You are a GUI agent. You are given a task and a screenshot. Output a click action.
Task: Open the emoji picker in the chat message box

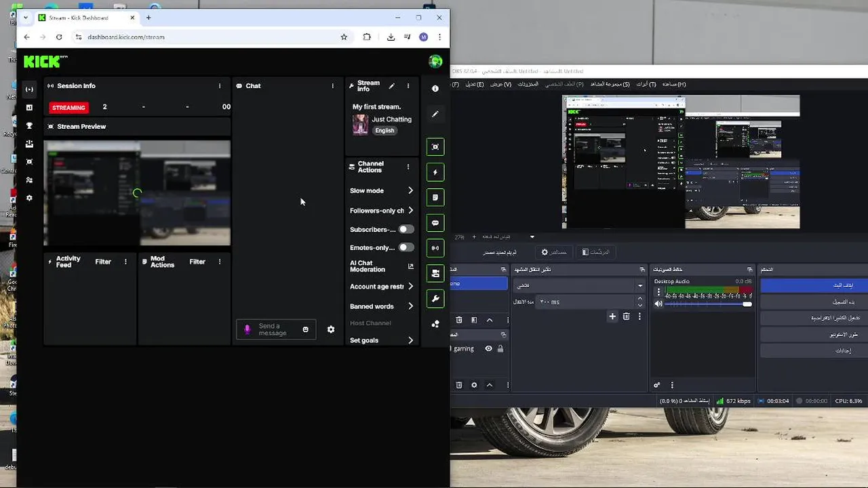[x=306, y=329]
